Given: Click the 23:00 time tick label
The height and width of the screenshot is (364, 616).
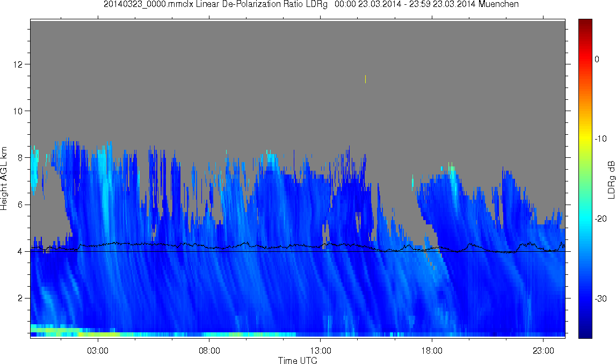Looking at the screenshot, I should pyautogui.click(x=543, y=351).
